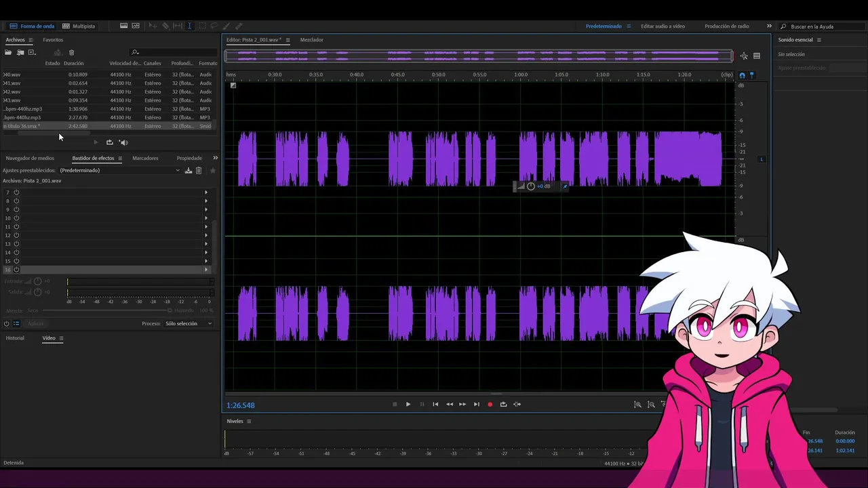Toggle power for effect slot 7
Screen dimensions: 868x488
click(x=16, y=192)
